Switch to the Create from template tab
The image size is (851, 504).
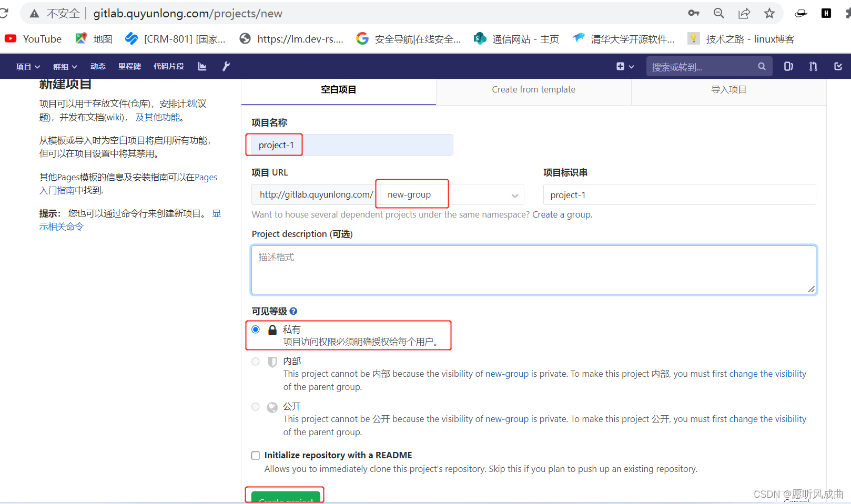tap(533, 89)
